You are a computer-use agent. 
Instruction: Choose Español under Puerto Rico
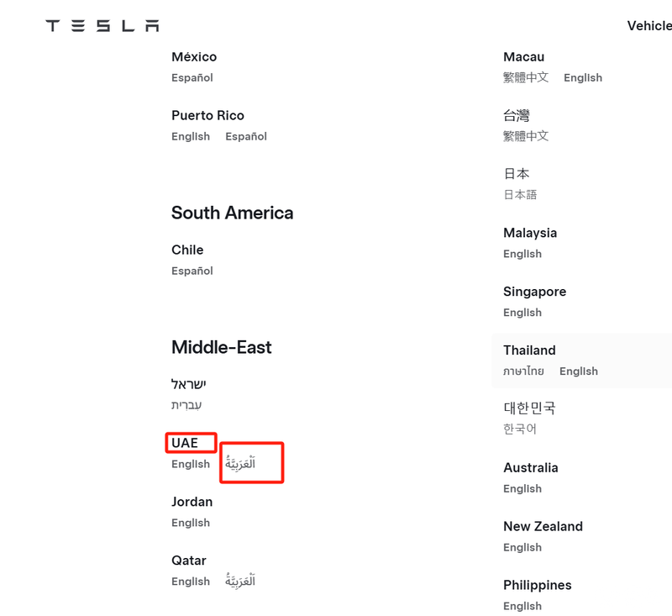click(x=246, y=136)
